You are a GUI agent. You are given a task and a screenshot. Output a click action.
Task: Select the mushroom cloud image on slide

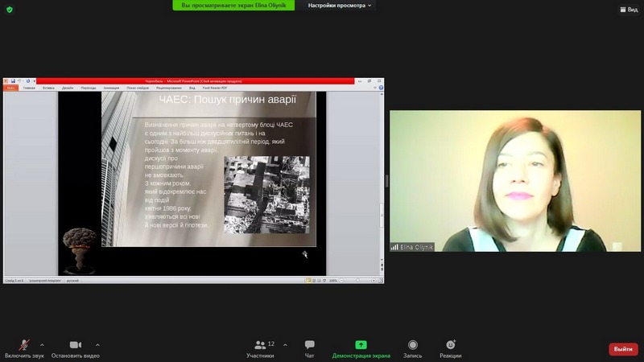click(x=80, y=250)
